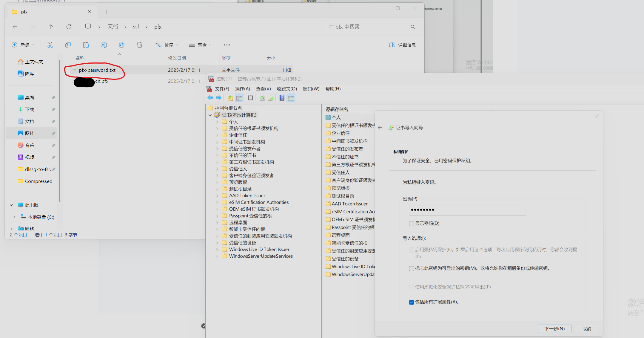Click the Explorer delete trash icon
The height and width of the screenshot is (338, 644).
[139, 45]
